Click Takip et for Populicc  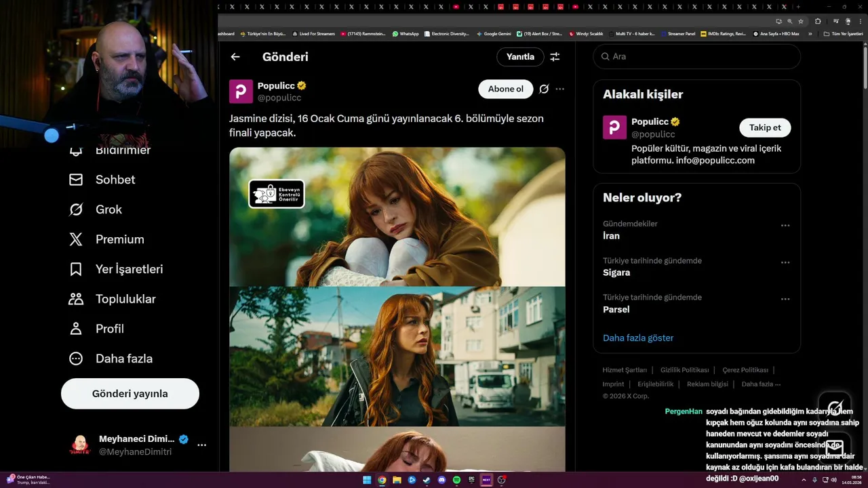(765, 127)
